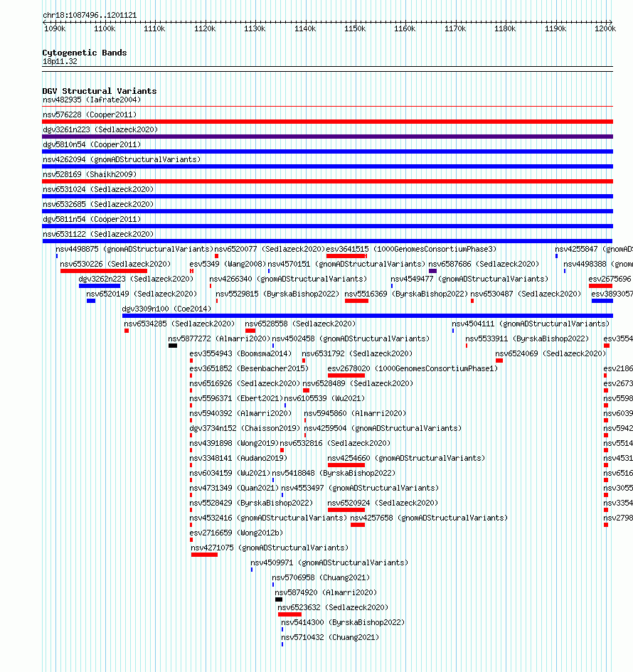Open nsv6587686 (Sedlazeck2020) label
The width and height of the screenshot is (633, 672).
pyautogui.click(x=484, y=264)
